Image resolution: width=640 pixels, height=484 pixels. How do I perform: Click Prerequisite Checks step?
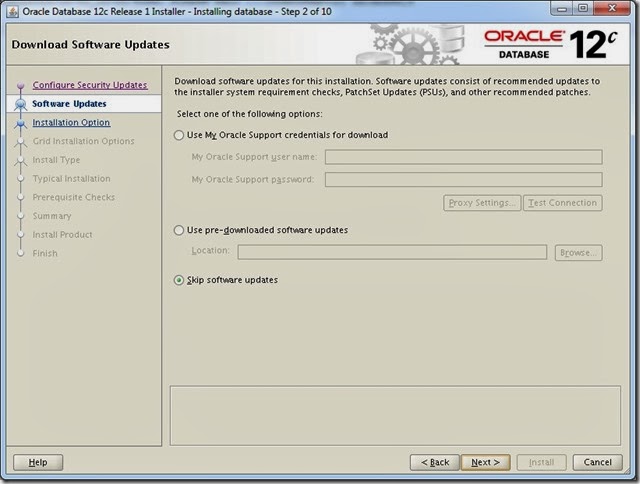point(73,197)
